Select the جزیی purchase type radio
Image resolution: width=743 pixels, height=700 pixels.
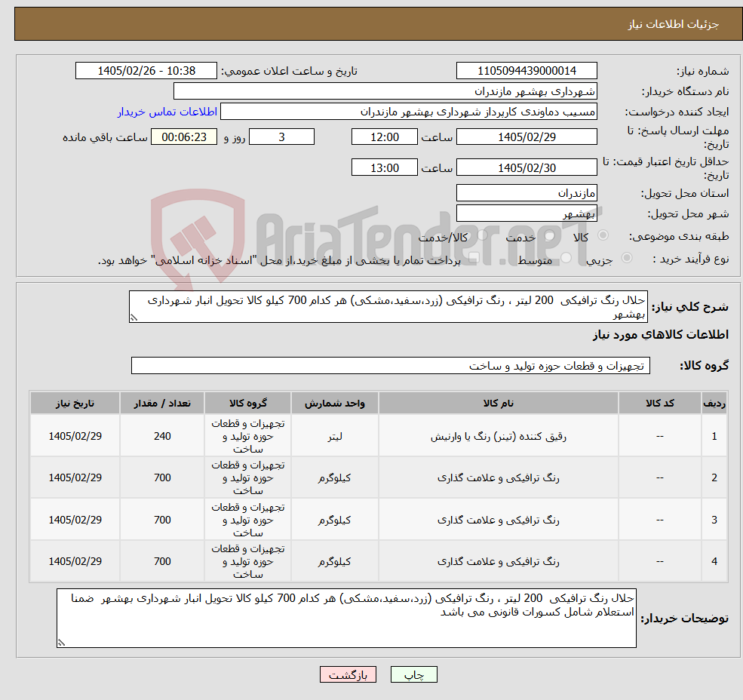pyautogui.click(x=626, y=258)
